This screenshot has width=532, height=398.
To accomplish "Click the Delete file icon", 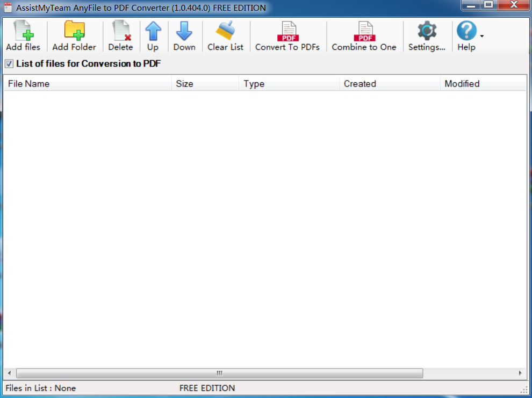I will (120, 36).
